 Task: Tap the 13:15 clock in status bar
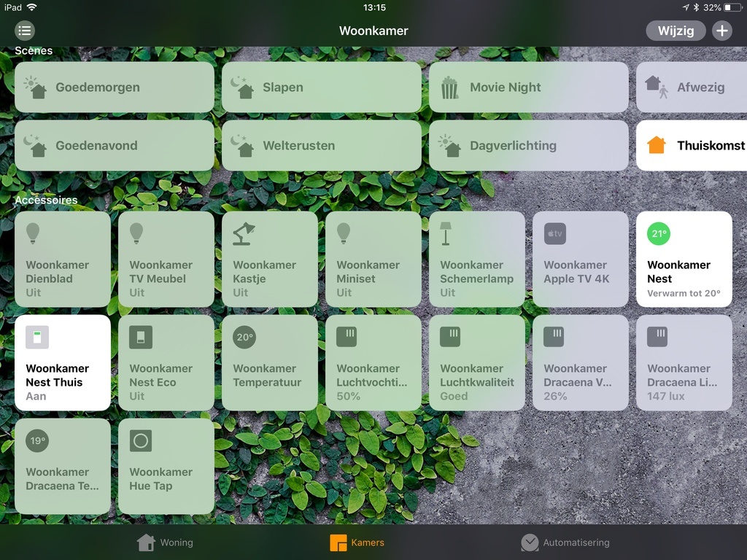(x=374, y=7)
